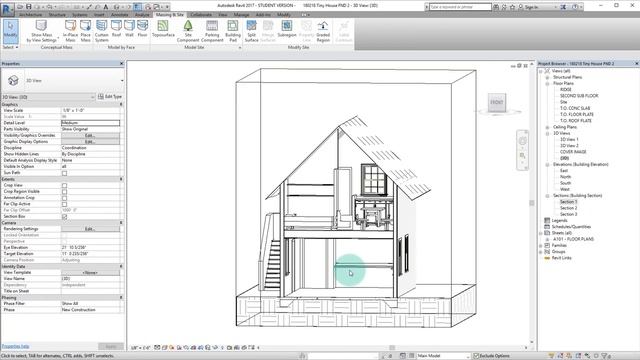Click the search keyword input box
This screenshot has height=360, width=640.
pyautogui.click(x=460, y=7)
